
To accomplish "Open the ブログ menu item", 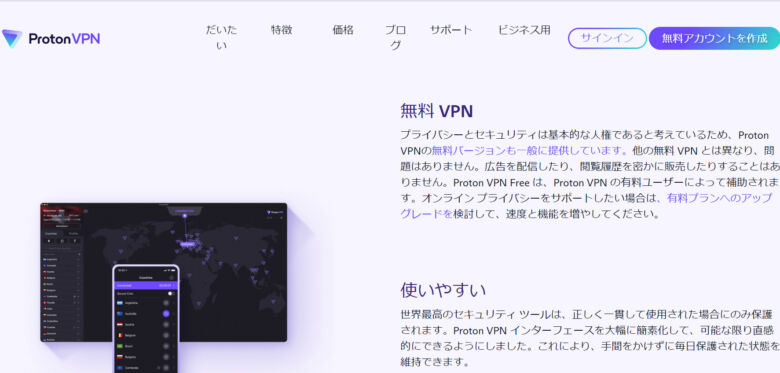I will point(395,37).
